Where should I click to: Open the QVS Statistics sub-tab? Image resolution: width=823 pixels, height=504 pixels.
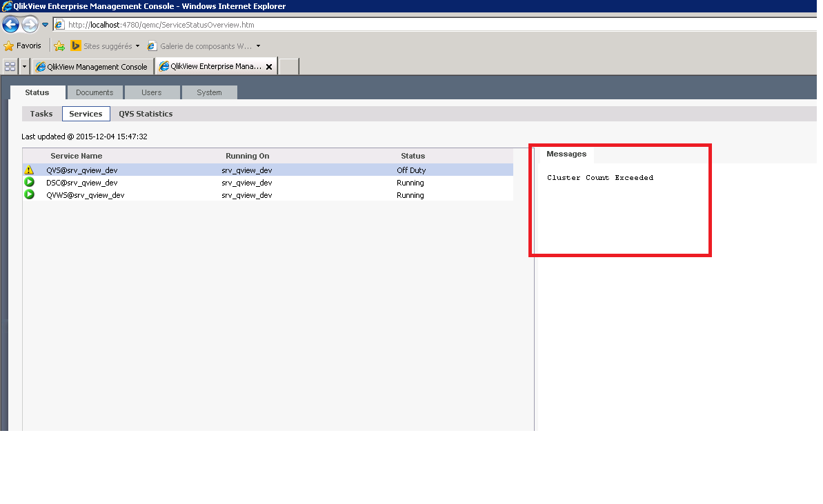(146, 114)
